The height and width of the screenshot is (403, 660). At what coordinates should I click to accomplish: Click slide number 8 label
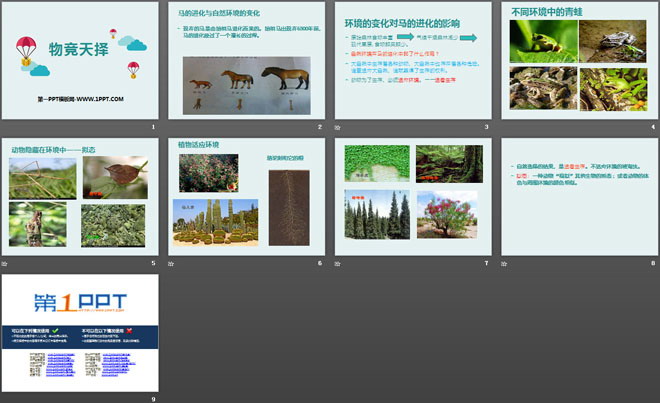tap(653, 263)
